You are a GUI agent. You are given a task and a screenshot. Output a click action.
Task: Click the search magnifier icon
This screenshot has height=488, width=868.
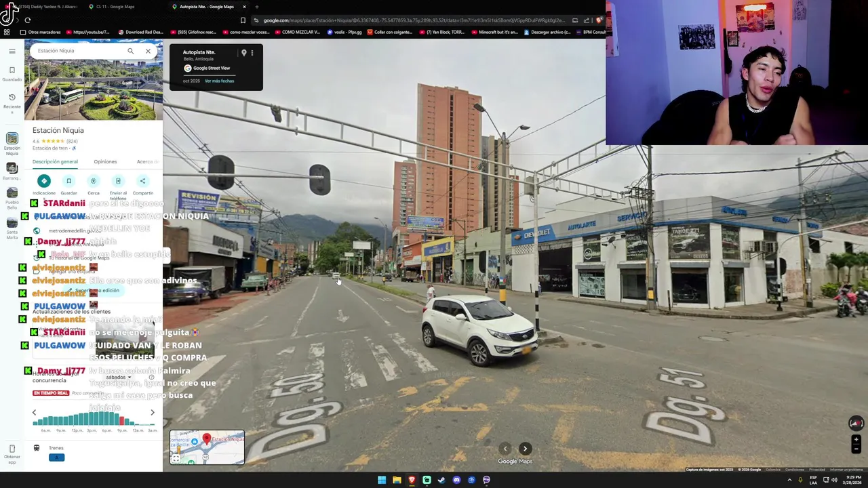pyautogui.click(x=130, y=51)
